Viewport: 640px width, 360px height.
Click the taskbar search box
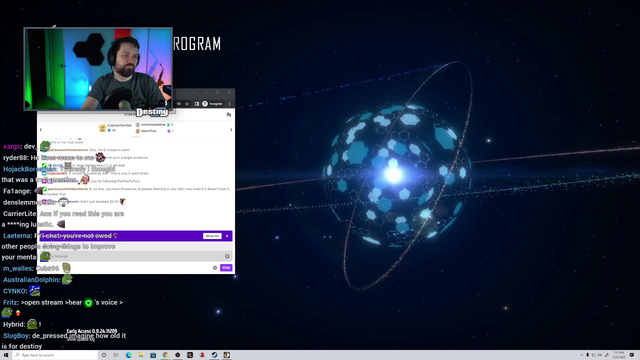pos(55,355)
